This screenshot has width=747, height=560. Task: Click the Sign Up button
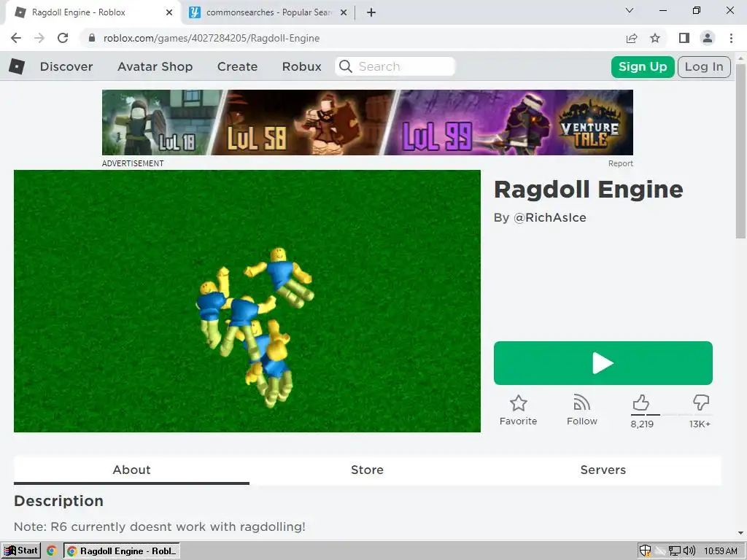643,66
